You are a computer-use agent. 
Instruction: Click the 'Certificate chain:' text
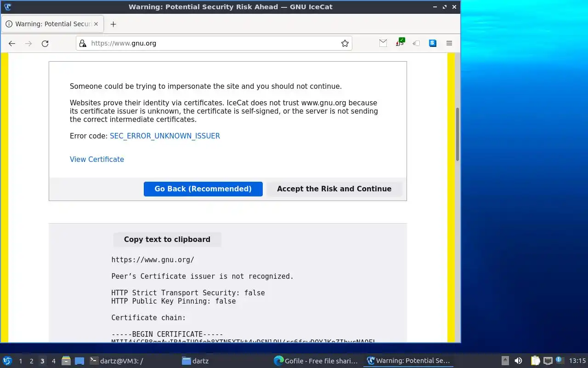coord(149,318)
